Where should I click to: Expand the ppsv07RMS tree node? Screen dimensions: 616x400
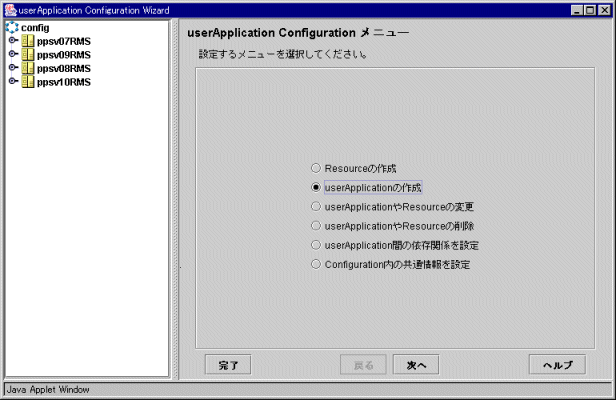pyautogui.click(x=12, y=41)
